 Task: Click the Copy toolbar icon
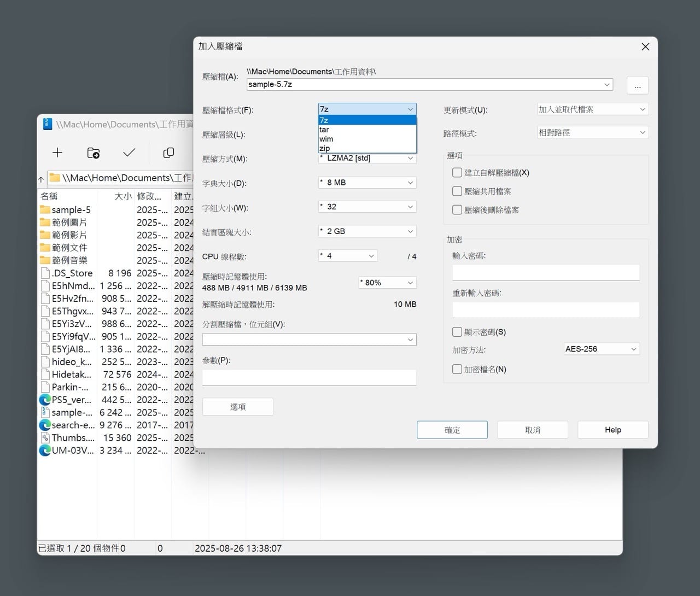(x=168, y=153)
